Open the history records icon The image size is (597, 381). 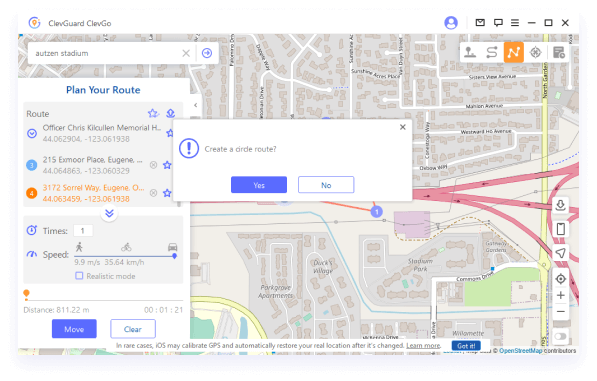tap(559, 52)
